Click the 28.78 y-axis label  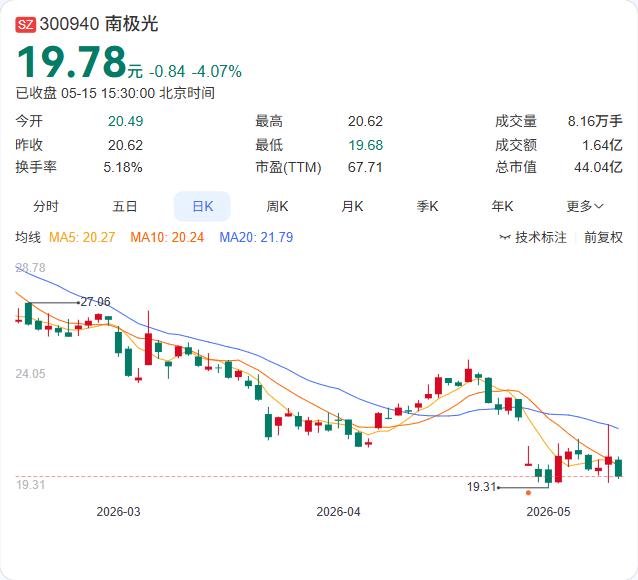coord(31,267)
